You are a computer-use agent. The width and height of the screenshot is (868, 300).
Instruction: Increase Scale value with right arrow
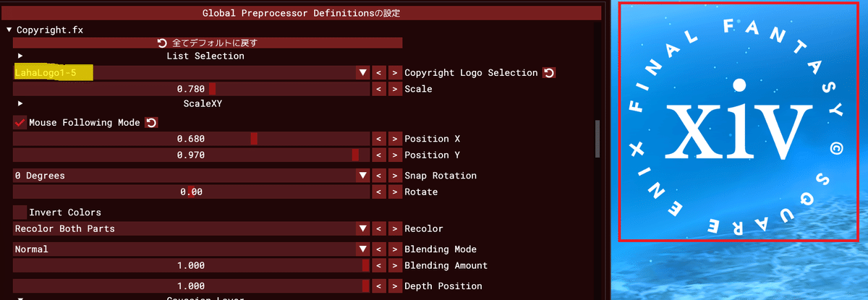[394, 89]
